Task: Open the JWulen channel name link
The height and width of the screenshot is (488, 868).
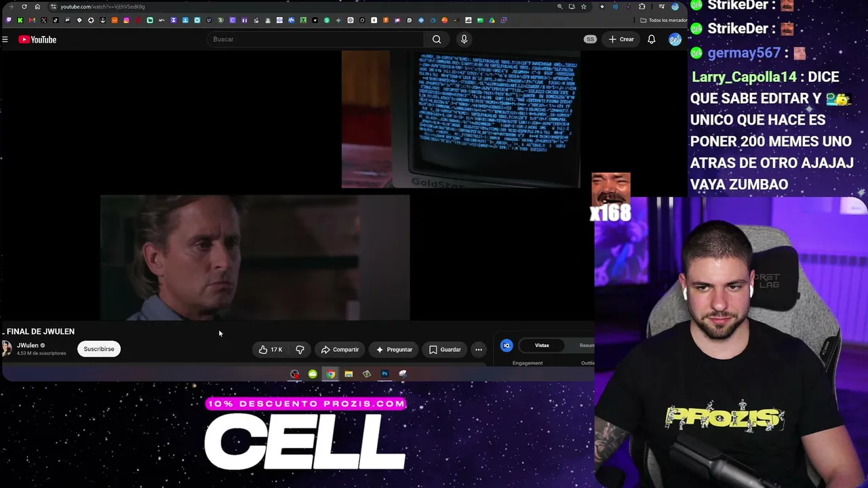Action: coord(28,346)
